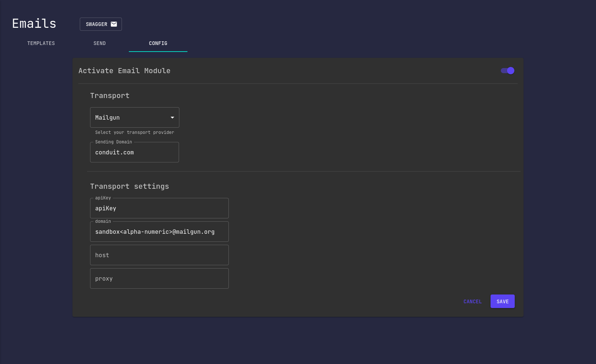
Task: Click the envelope icon in Swagger button
Action: point(114,24)
